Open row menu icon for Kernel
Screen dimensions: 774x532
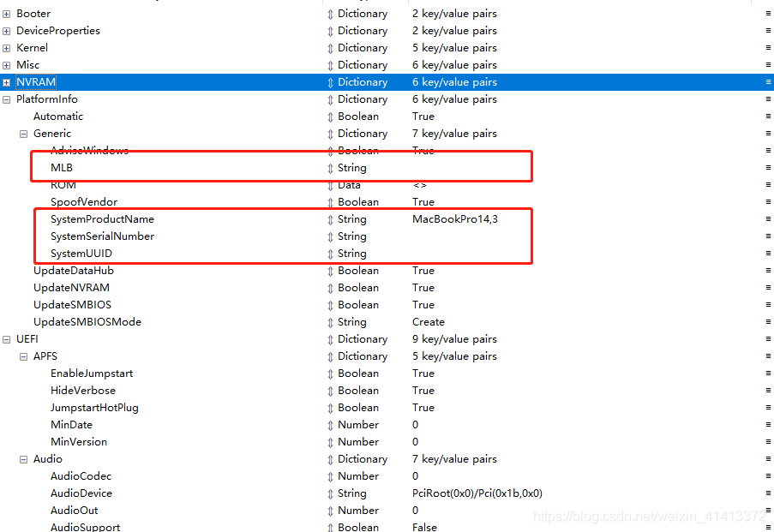coord(768,47)
